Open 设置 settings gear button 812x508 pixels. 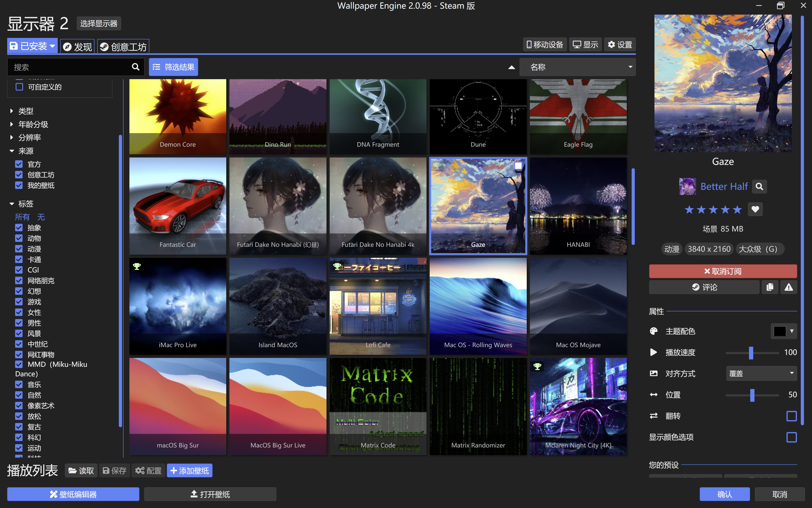click(620, 45)
